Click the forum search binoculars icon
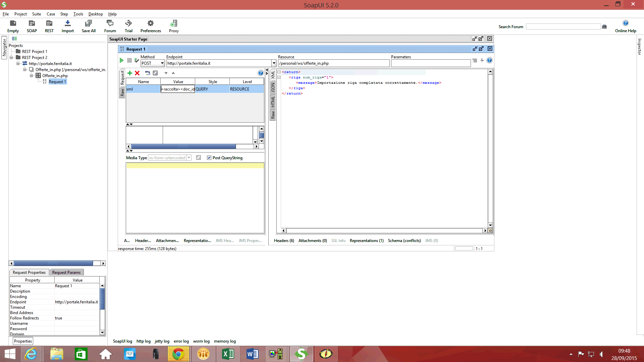 coord(604,26)
